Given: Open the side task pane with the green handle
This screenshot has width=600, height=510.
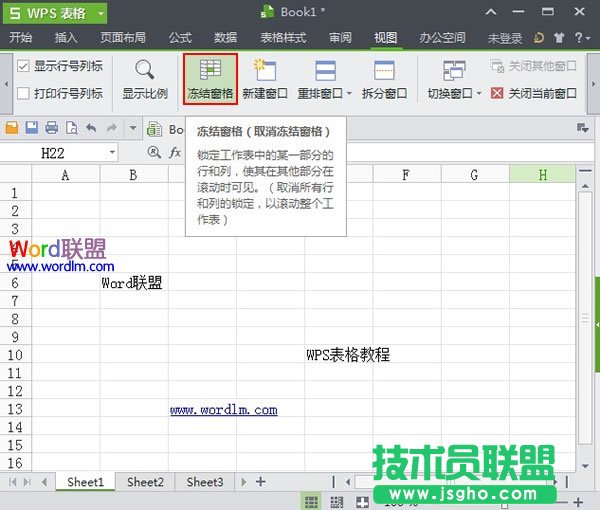Looking at the screenshot, I should point(597,324).
